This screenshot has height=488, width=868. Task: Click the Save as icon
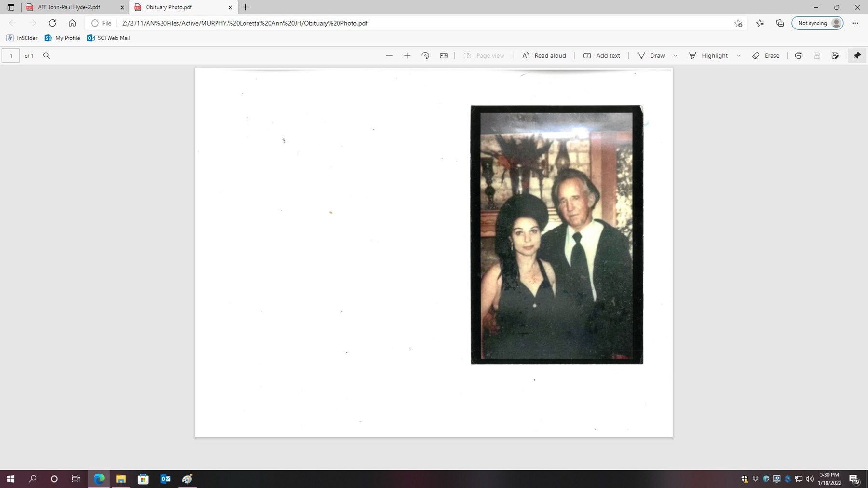click(835, 56)
